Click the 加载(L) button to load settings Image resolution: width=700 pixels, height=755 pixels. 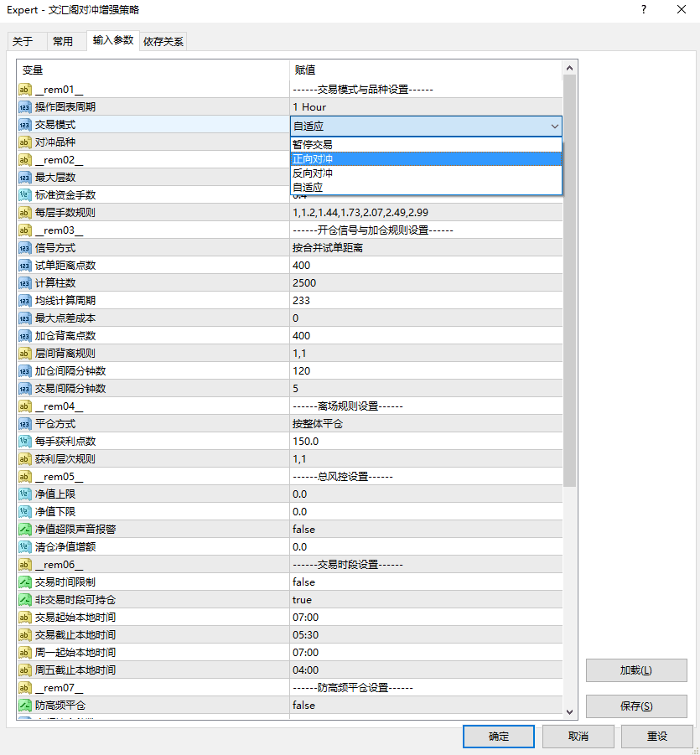tap(635, 670)
